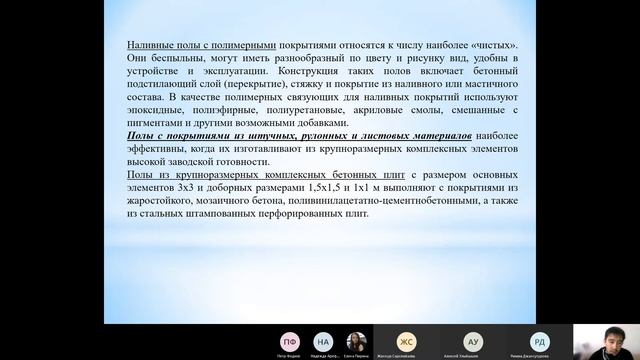Click underlined 'Полы из крупноразмерных комплексных бетонных плит'
Viewport: 640px width, 360px height.
(x=266, y=175)
